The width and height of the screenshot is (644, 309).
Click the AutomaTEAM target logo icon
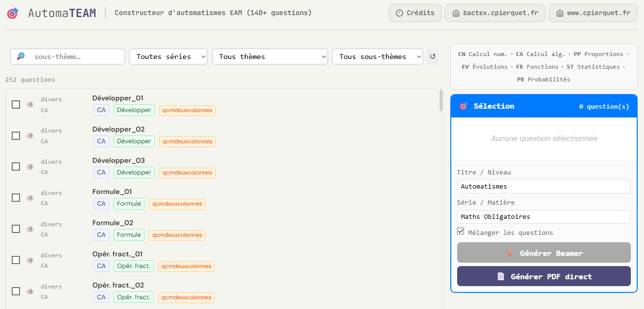[x=13, y=13]
